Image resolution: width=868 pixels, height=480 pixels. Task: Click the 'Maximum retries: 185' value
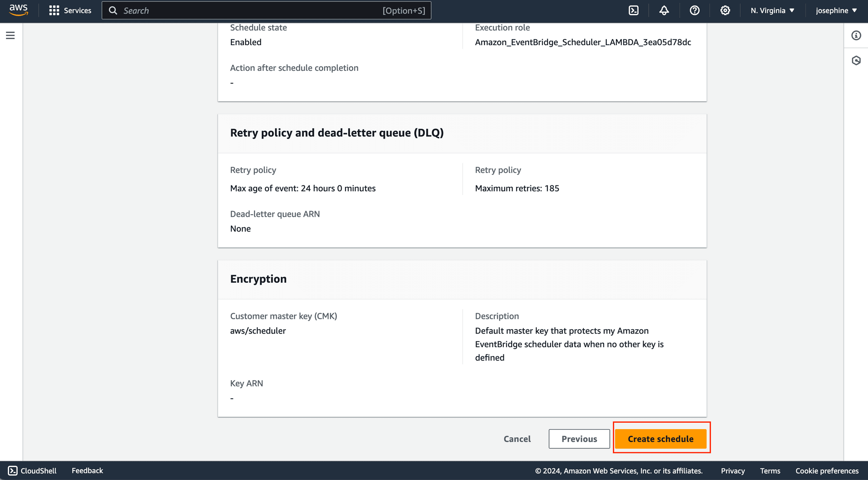[x=517, y=188]
